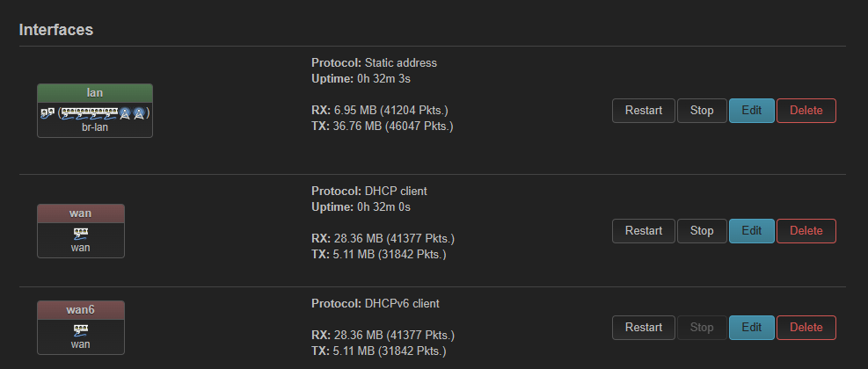Viewport: 868px width, 369px height.
Task: Click the fourth ethernet port icon in lan bridge
Action: point(109,112)
